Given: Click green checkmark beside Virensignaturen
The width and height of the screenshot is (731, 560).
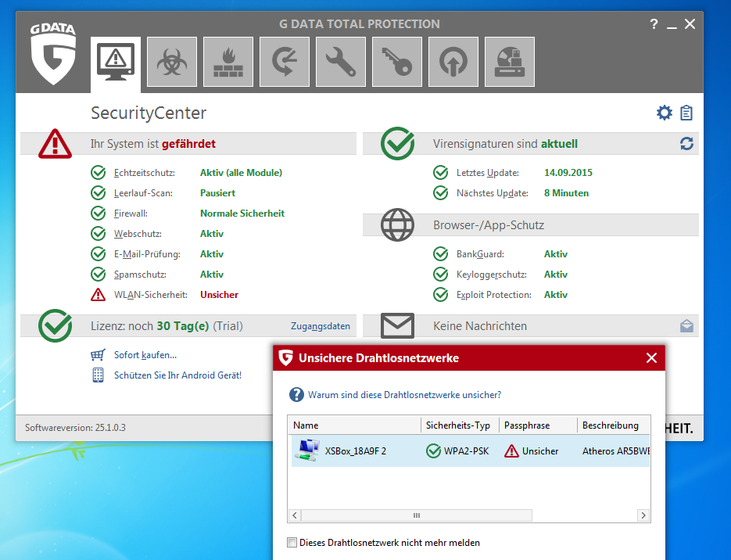Looking at the screenshot, I should tap(398, 143).
